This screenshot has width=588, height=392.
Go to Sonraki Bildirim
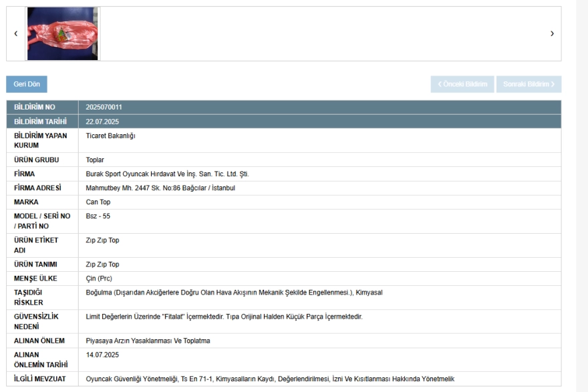[529, 84]
